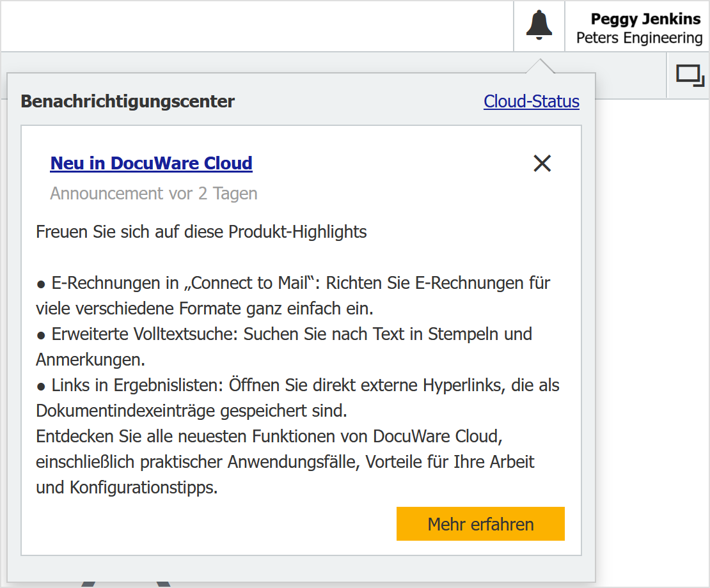Click the und Konfigurationstipps line
The height and width of the screenshot is (588, 710).
click(127, 488)
